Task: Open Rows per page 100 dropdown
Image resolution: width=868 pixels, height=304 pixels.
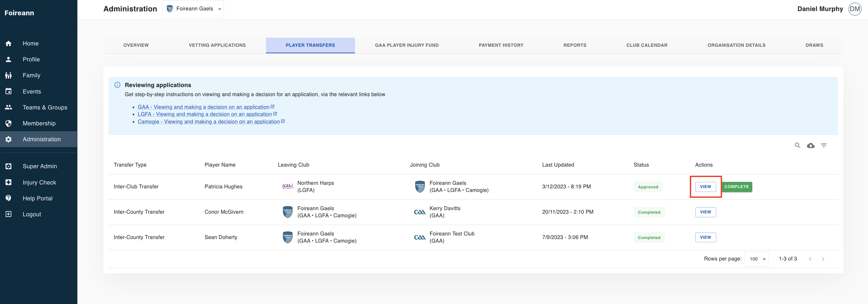Action: 756,259
